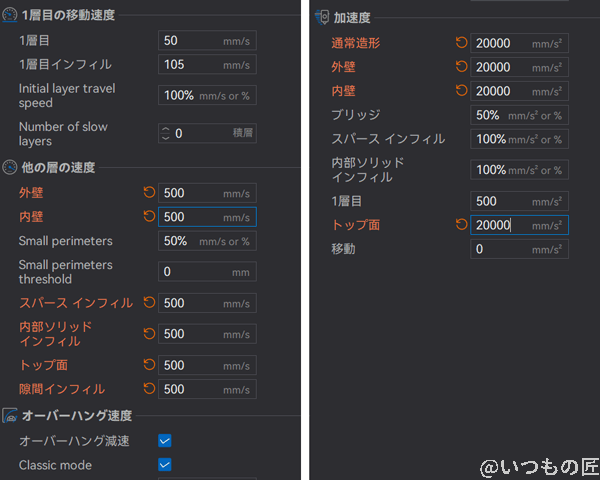Adjust the Number of slow layers stepper
Viewport: 600px width, 480px height.
pos(166,133)
